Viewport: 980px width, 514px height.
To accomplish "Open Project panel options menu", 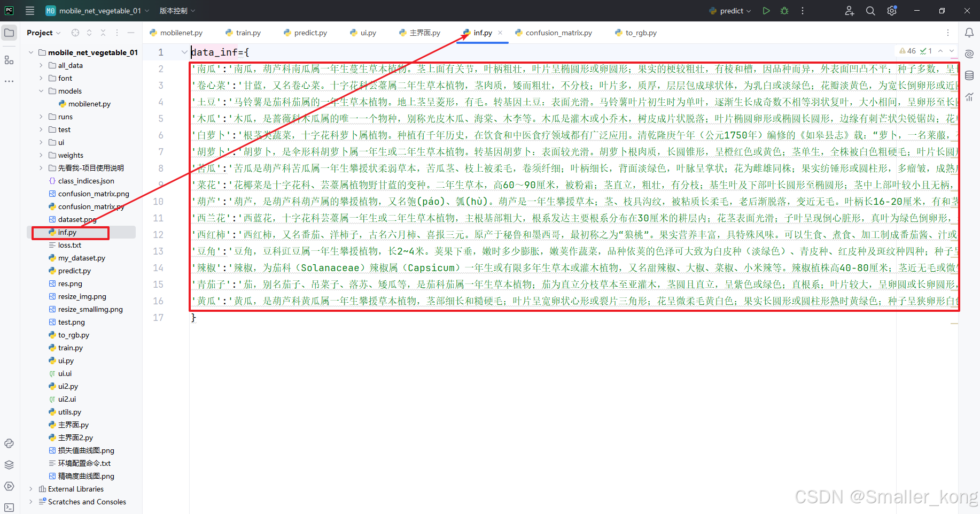I will coord(117,33).
